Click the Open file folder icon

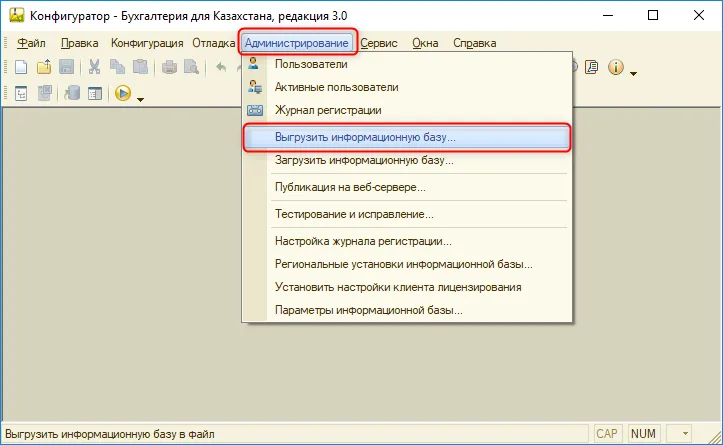coord(44,67)
